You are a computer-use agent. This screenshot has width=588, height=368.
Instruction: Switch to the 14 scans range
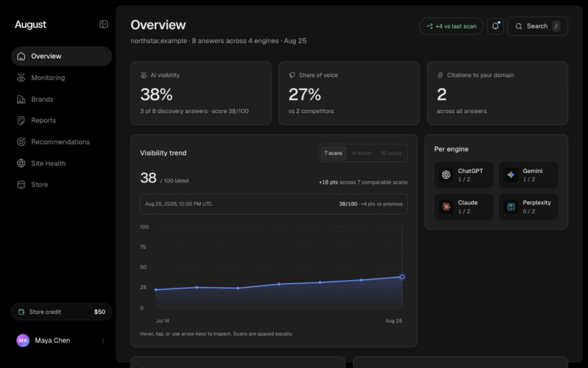361,153
